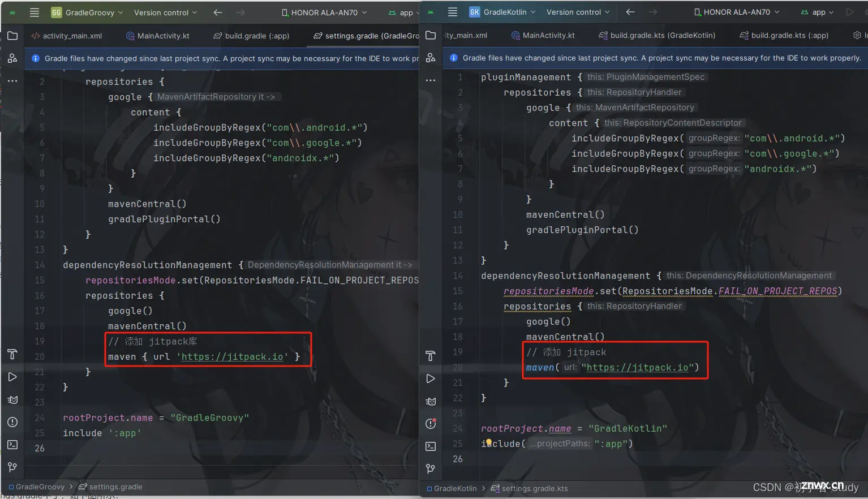Open Problems panel in GradleGroovy window
This screenshot has height=499, width=868.
[x=12, y=422]
